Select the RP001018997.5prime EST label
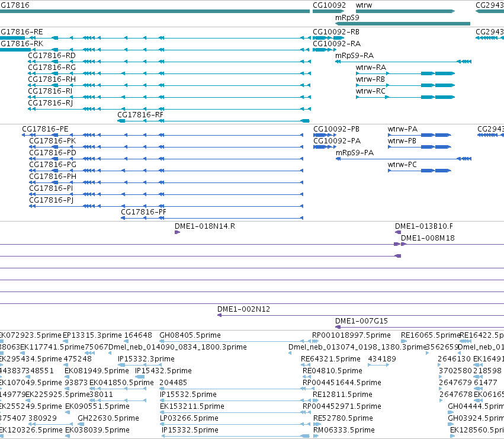 pyautogui.click(x=351, y=335)
